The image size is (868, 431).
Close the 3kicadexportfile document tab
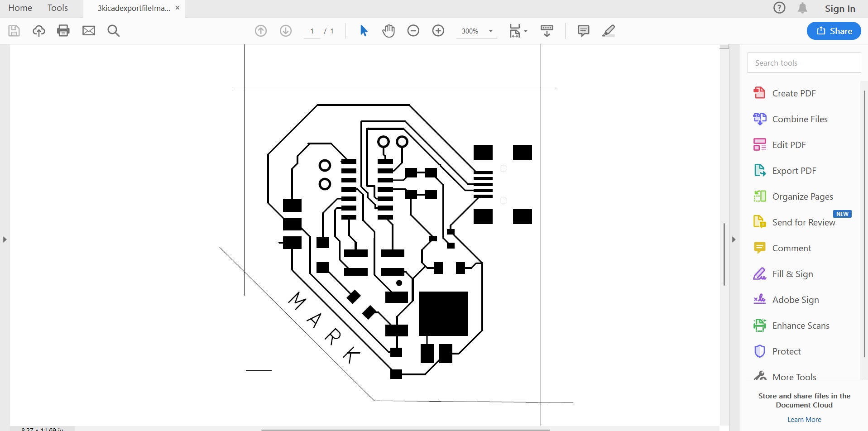tap(177, 8)
